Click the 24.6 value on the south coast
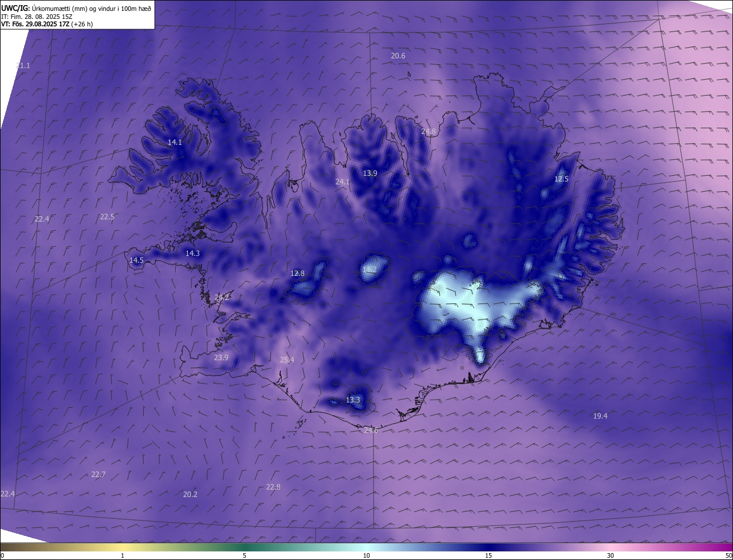Image resolution: width=733 pixels, height=560 pixels. click(371, 430)
